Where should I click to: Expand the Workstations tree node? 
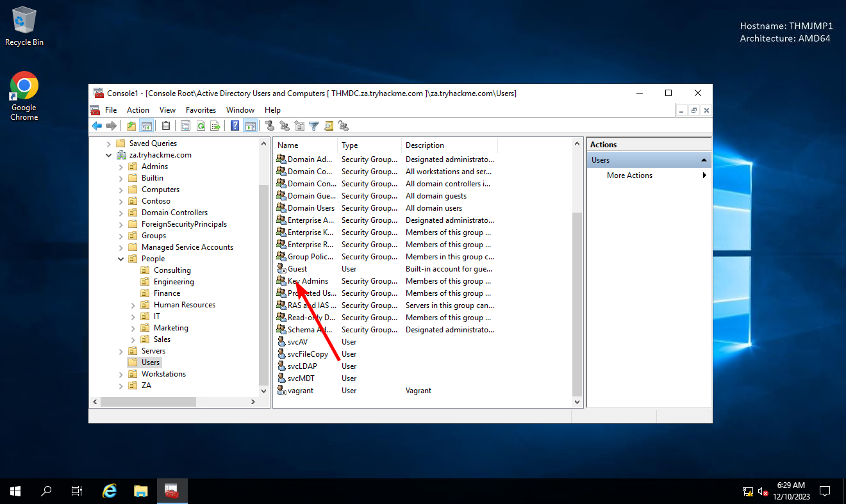pos(120,374)
